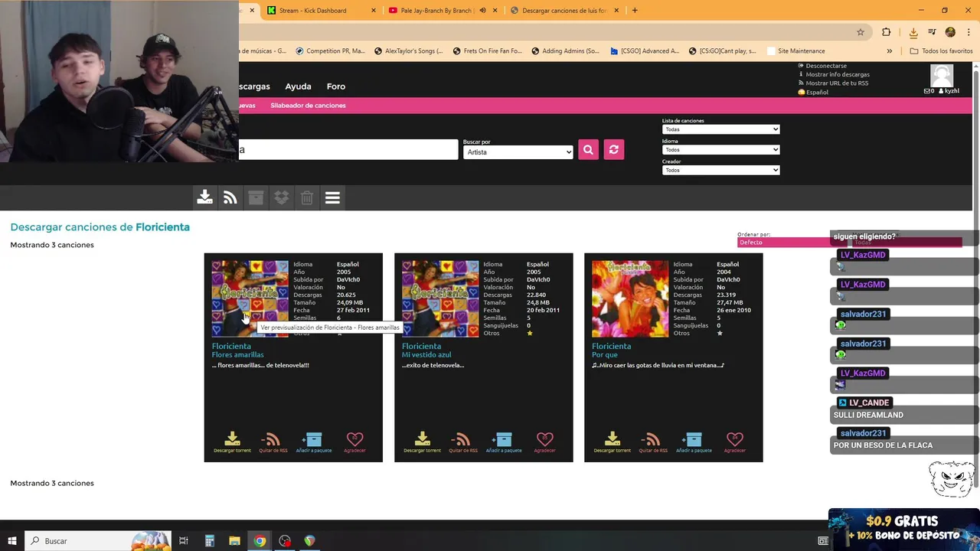Image resolution: width=980 pixels, height=551 pixels.
Task: Click the RSS feed icon in gray toolbar
Action: [230, 197]
